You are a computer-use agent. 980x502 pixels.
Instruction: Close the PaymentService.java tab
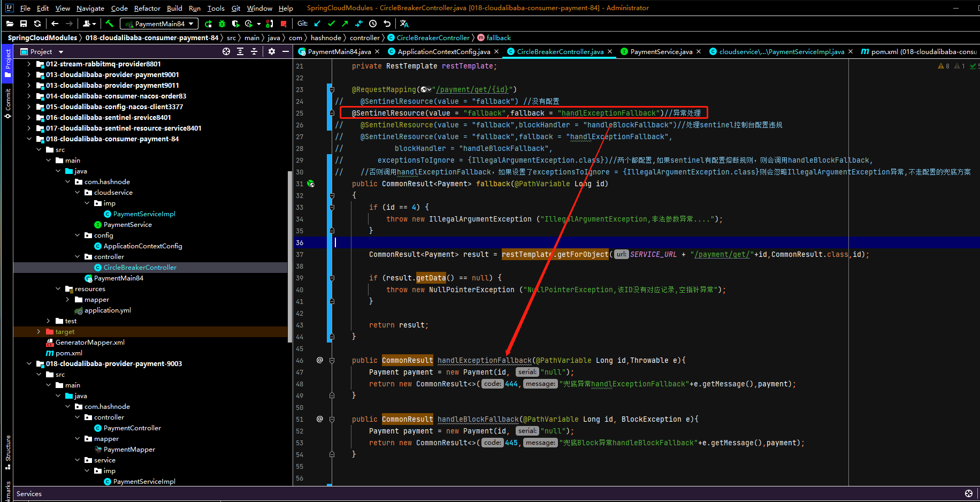(x=698, y=51)
